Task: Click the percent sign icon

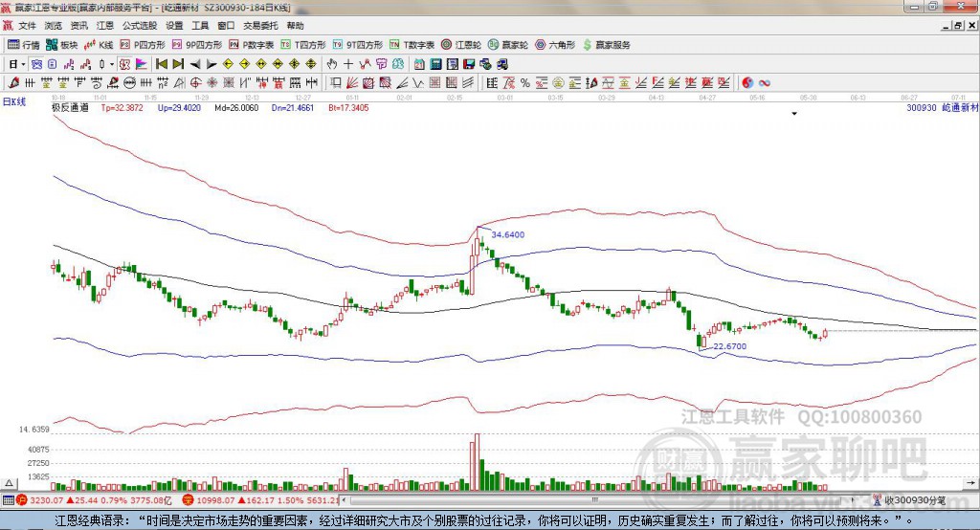Action: point(525,82)
